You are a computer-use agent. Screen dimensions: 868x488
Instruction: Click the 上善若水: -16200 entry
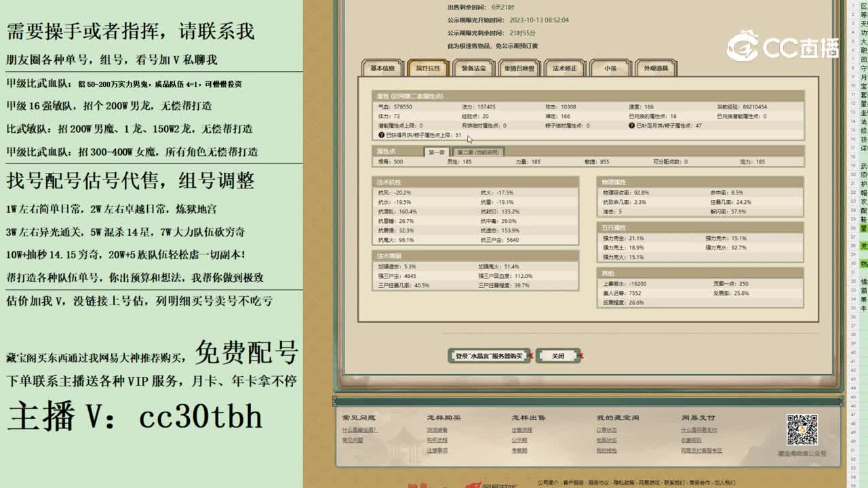pyautogui.click(x=625, y=284)
